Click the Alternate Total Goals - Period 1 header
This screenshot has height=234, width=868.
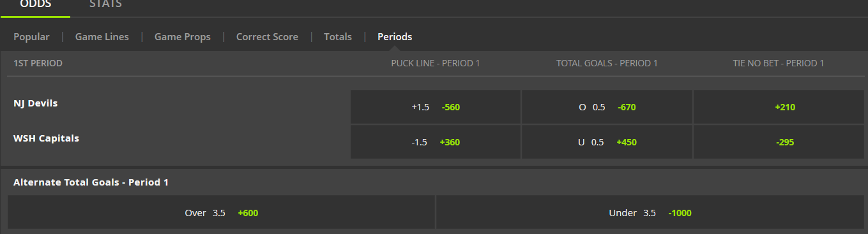(x=91, y=182)
